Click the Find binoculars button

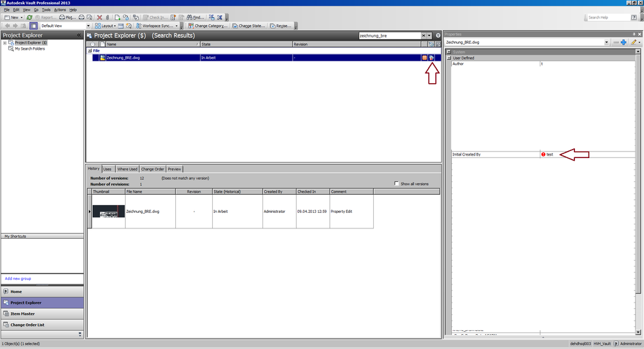(x=195, y=17)
